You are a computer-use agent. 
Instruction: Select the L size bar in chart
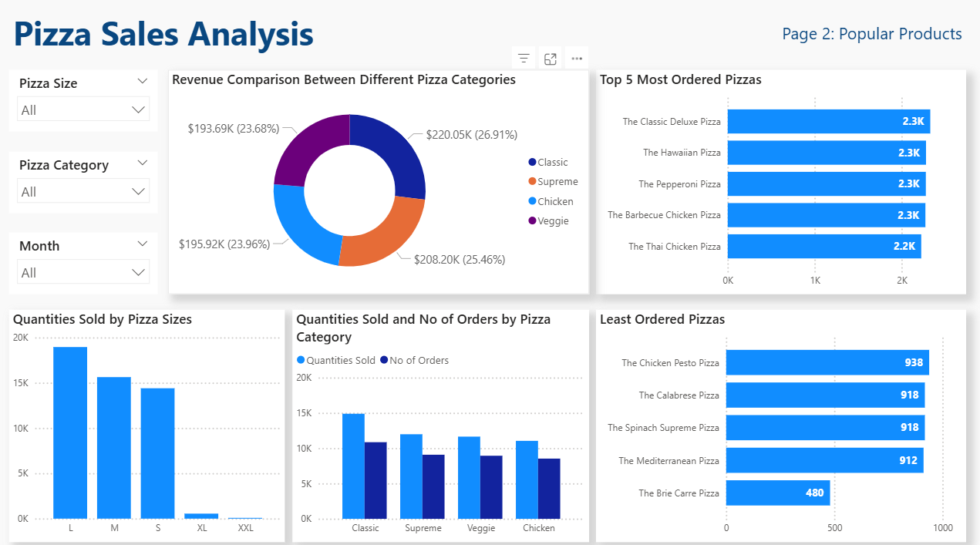pos(70,432)
